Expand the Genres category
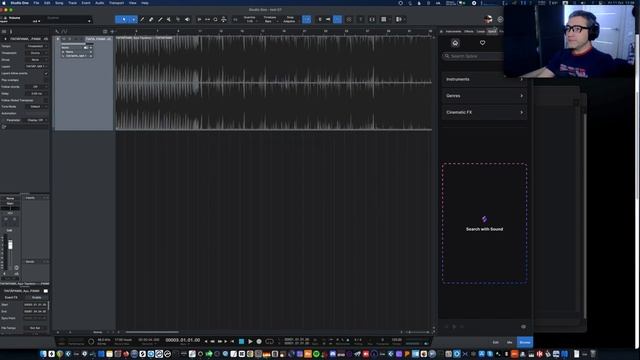640x360 pixels. coord(484,96)
